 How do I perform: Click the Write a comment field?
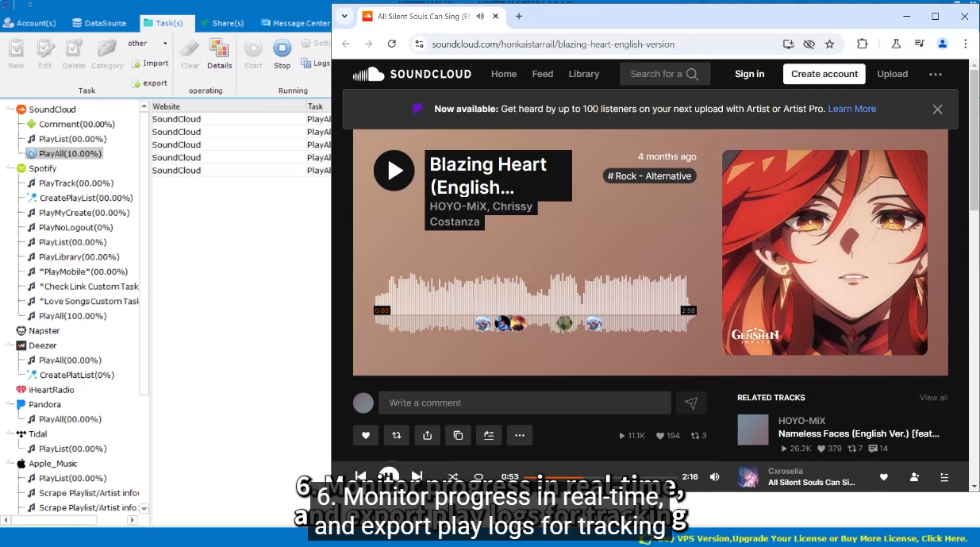tap(525, 403)
